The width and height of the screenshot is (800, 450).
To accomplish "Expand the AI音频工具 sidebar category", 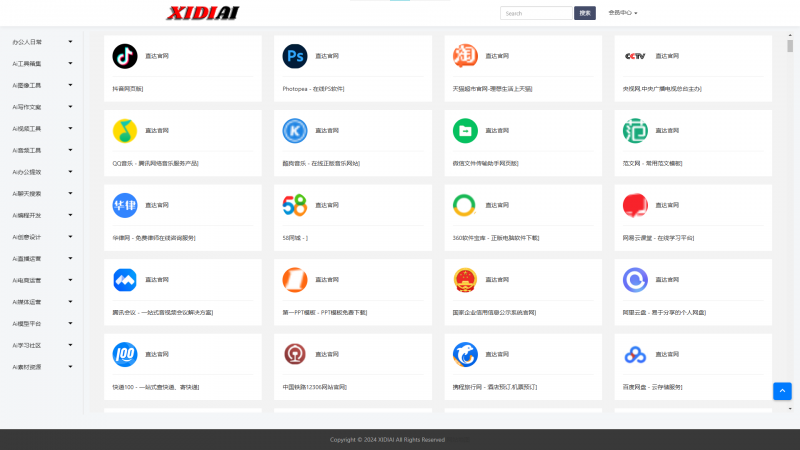I will point(42,151).
